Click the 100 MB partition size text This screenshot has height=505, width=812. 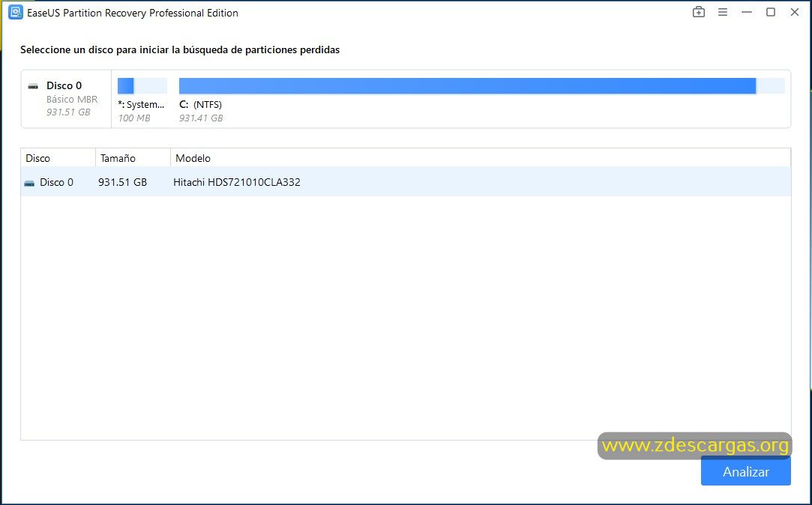[x=134, y=118]
